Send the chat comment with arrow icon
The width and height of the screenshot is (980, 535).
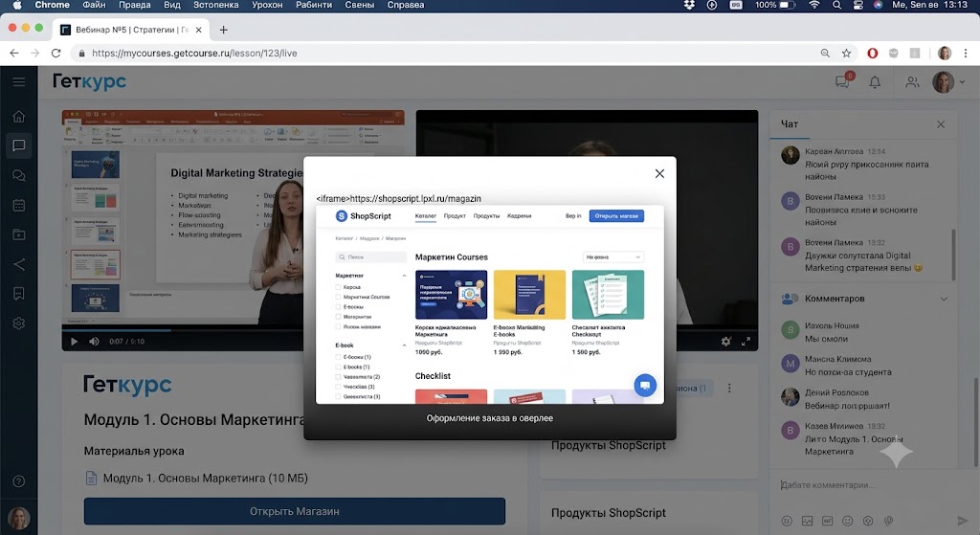coord(963,520)
